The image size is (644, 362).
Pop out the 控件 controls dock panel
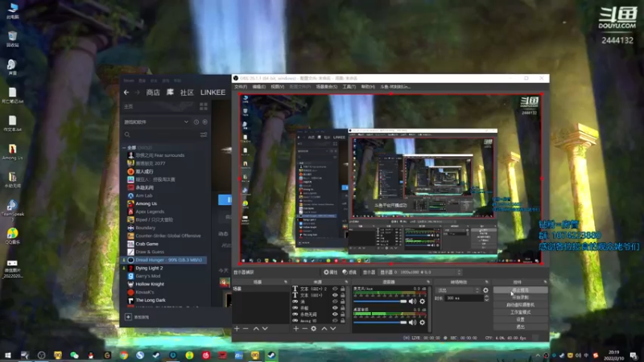[546, 282]
